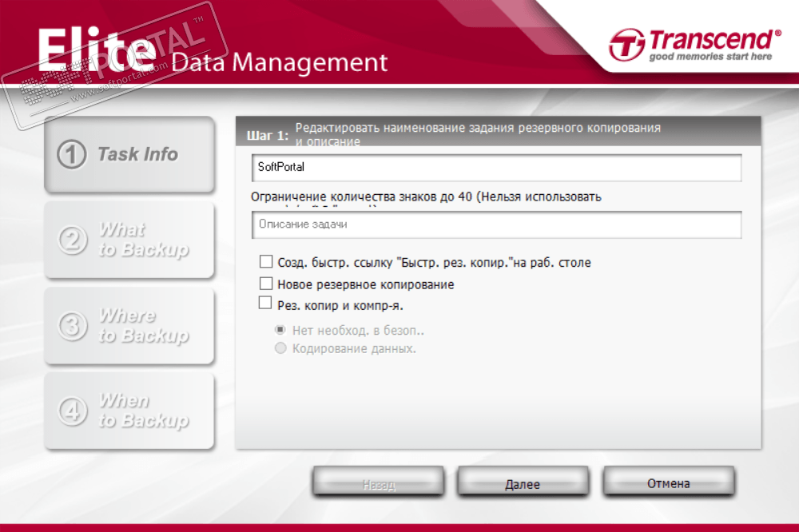Select the Нет необход. в безоп. radio button
This screenshot has height=532, width=799.
(280, 330)
